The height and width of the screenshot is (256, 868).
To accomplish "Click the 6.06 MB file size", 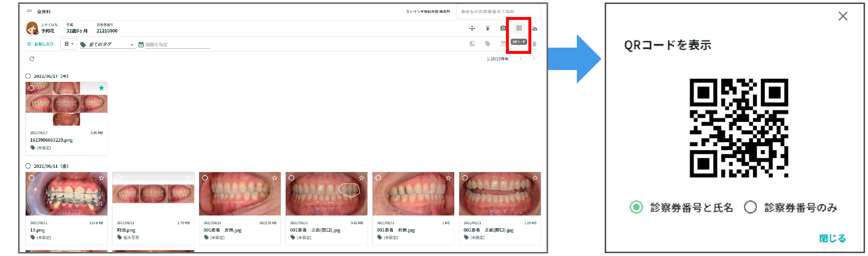I will coord(97,133).
